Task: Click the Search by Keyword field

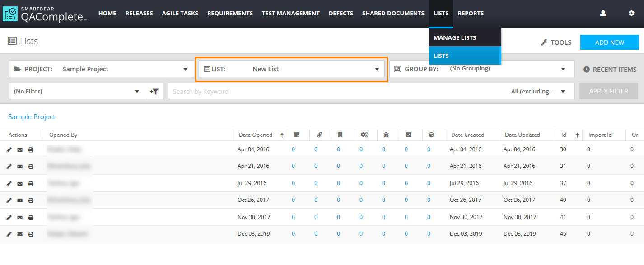Action: 334,91
